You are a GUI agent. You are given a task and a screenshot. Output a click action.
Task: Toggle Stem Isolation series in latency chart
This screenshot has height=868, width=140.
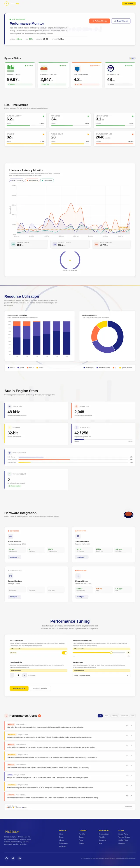tap(32, 180)
